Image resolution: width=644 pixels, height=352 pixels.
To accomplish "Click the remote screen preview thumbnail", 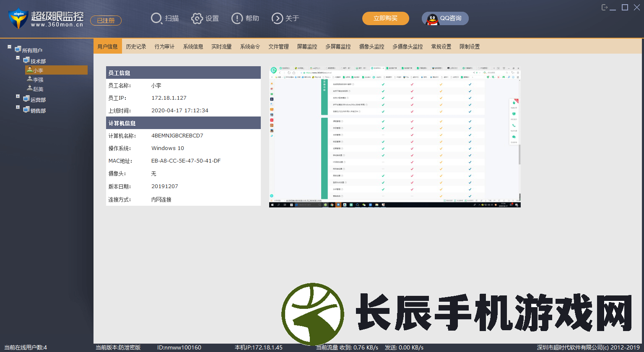I will 395,137.
